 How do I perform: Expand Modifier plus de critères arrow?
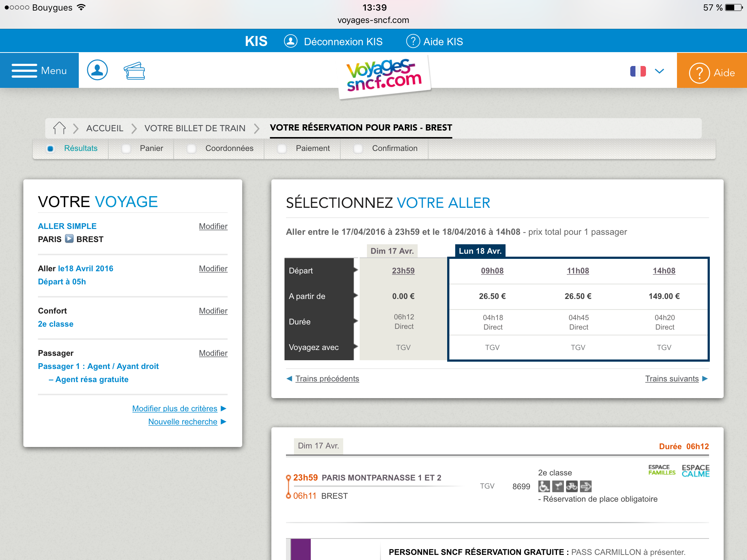(224, 408)
